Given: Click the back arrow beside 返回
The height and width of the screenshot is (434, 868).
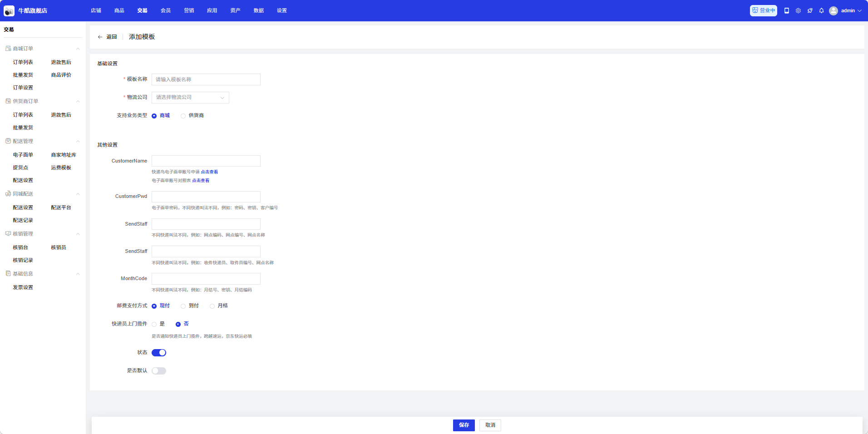Looking at the screenshot, I should pyautogui.click(x=100, y=37).
